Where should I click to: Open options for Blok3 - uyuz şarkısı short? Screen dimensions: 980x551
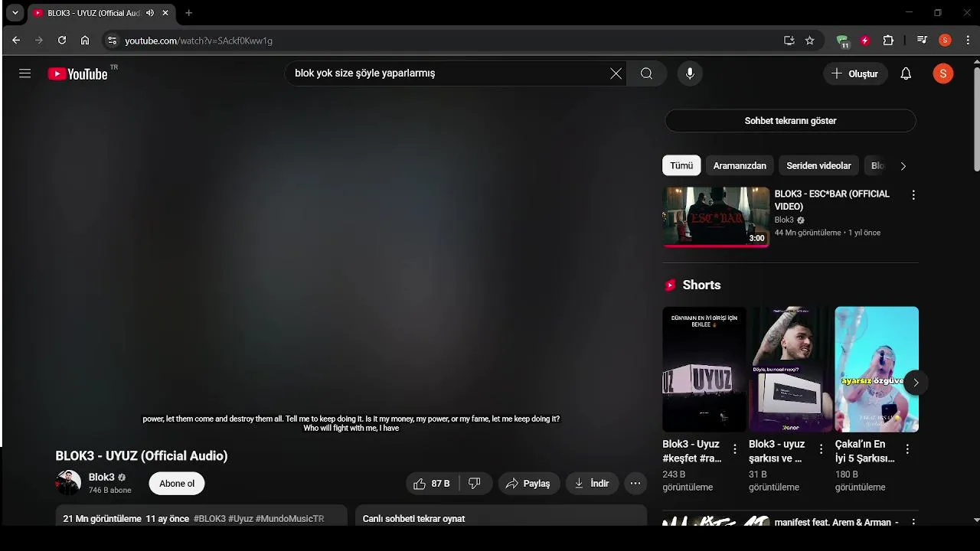821,449
